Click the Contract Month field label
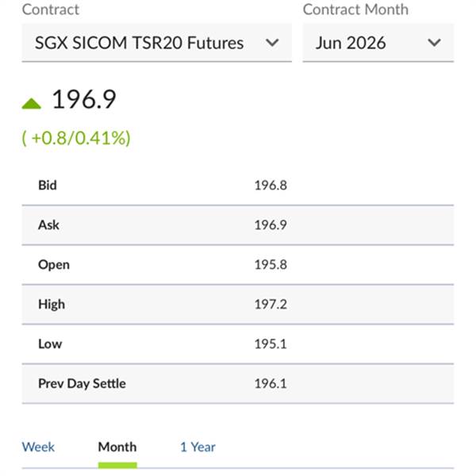The width and height of the screenshot is (476, 476). tap(355, 10)
